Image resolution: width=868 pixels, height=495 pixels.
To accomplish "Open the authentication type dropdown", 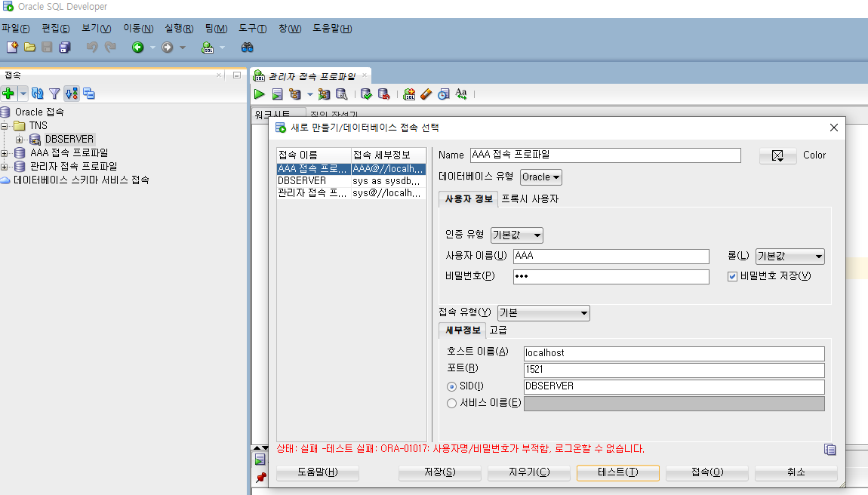I will pyautogui.click(x=516, y=235).
